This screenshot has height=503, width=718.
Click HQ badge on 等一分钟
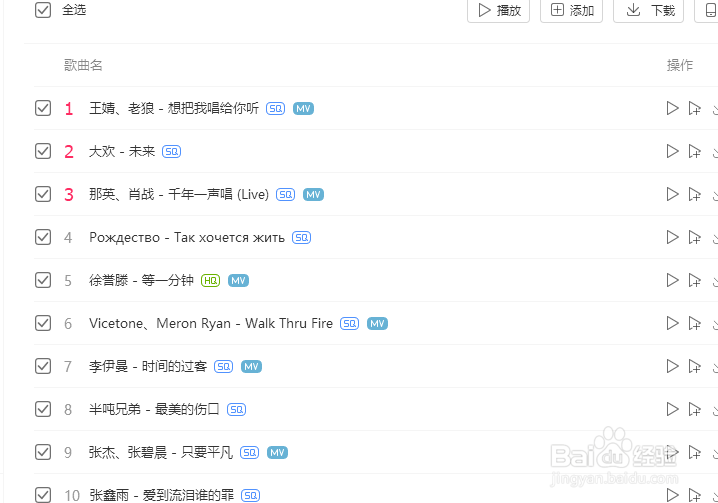211,280
